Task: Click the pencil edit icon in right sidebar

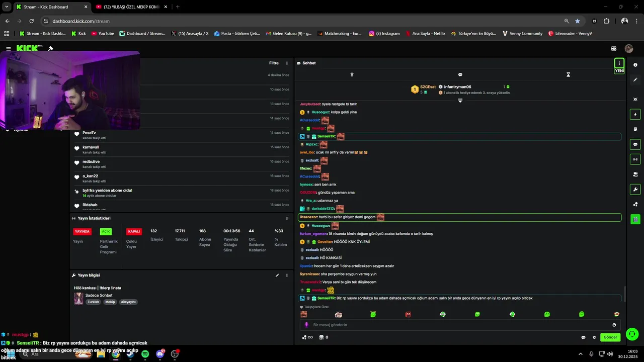Action: (x=635, y=80)
